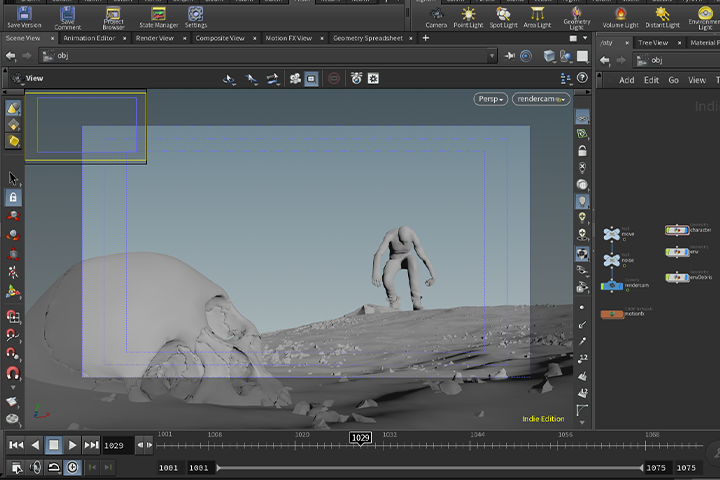The height and width of the screenshot is (480, 720).
Task: Stop playback with the square button
Action: pos(54,445)
